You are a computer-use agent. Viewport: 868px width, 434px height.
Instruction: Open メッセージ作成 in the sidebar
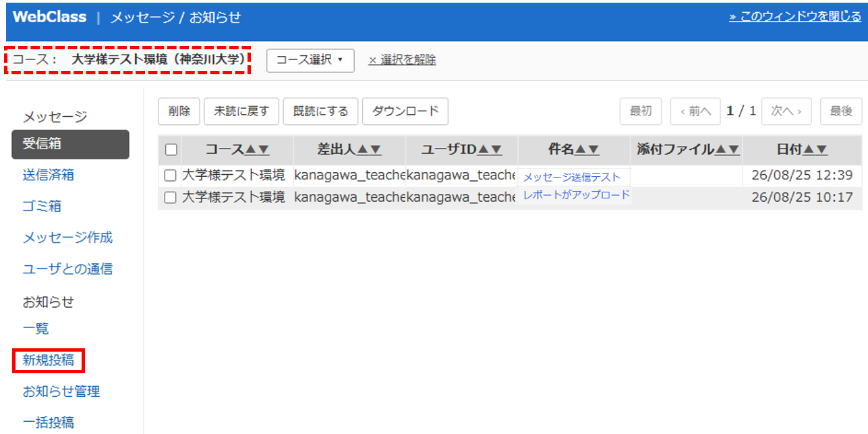click(x=67, y=238)
